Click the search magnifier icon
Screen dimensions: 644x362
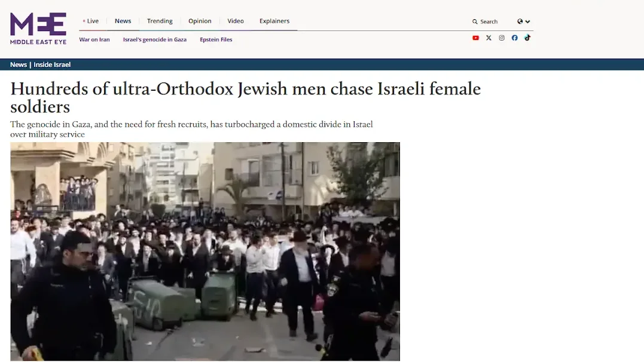click(x=475, y=22)
